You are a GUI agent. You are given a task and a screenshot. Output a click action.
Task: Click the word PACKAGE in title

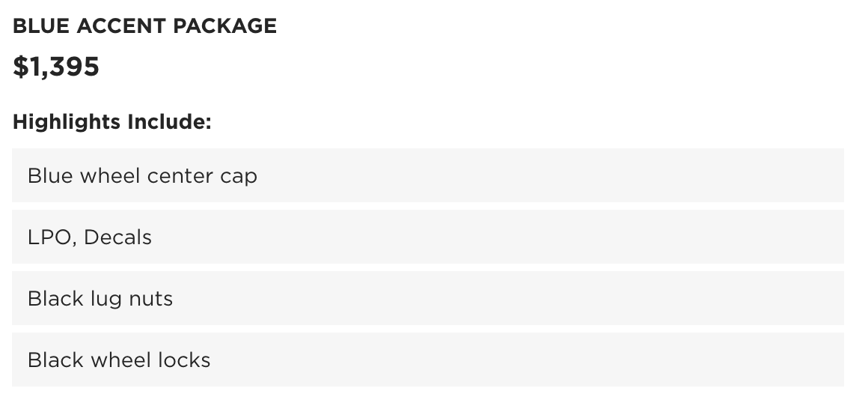224,26
